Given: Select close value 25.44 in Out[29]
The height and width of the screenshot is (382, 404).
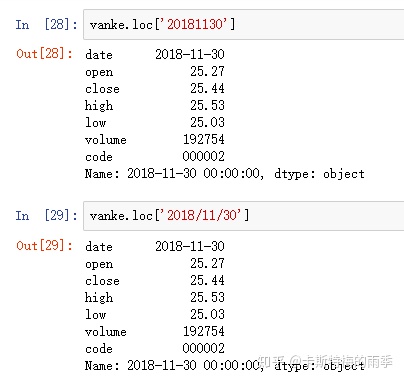Looking at the screenshot, I should (207, 280).
